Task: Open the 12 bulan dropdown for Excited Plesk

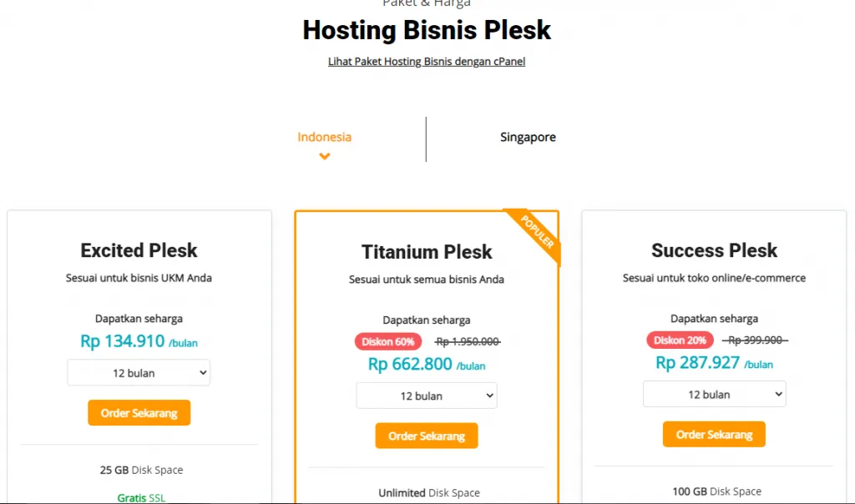Action: coord(139,372)
